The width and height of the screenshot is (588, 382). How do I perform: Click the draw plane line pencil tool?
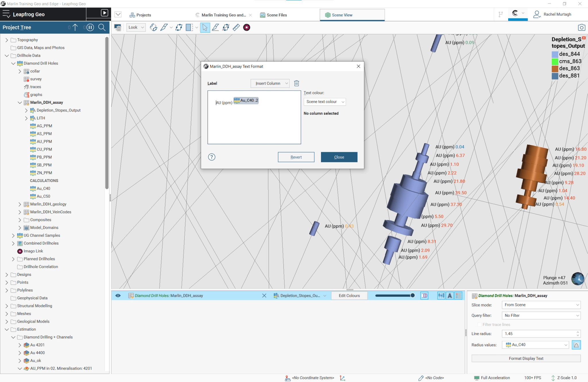click(x=216, y=28)
